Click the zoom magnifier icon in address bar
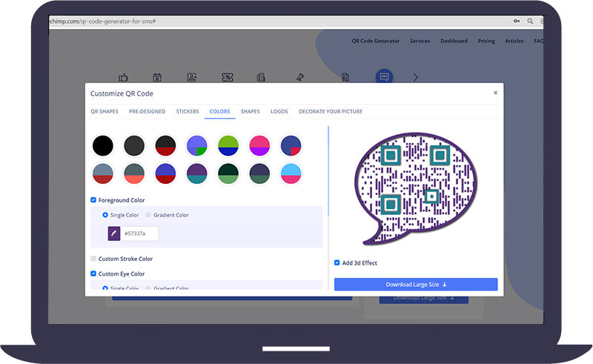 point(530,21)
